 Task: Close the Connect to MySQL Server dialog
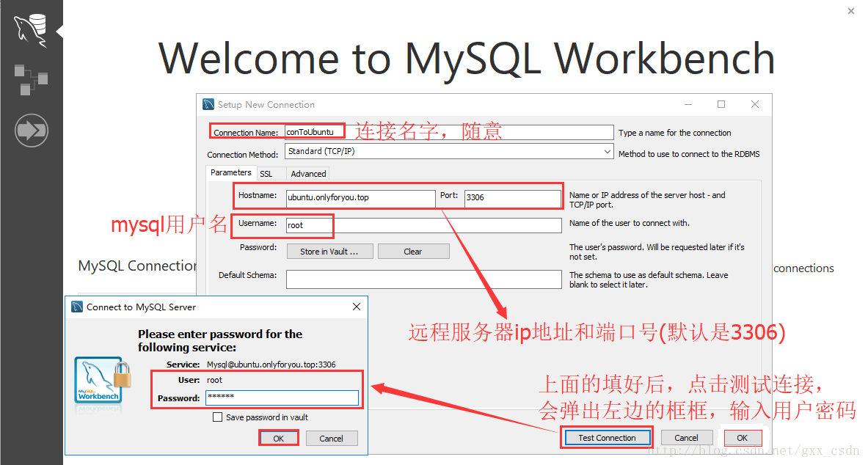point(357,307)
